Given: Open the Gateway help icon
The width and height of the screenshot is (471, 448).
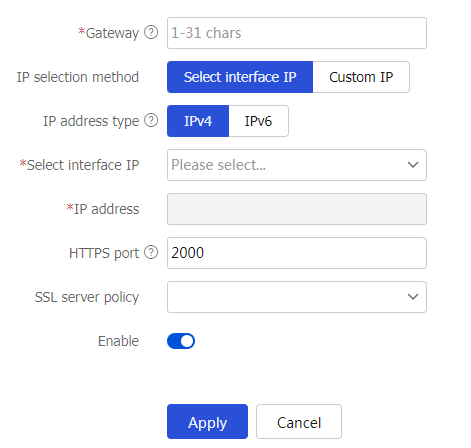Looking at the screenshot, I should [151, 33].
